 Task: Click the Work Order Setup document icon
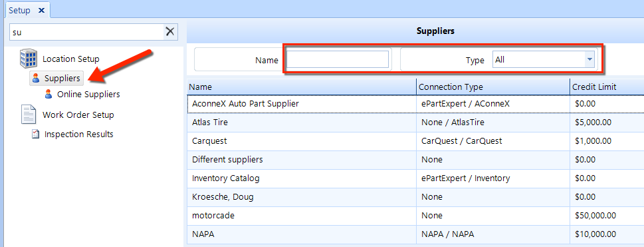[29, 115]
